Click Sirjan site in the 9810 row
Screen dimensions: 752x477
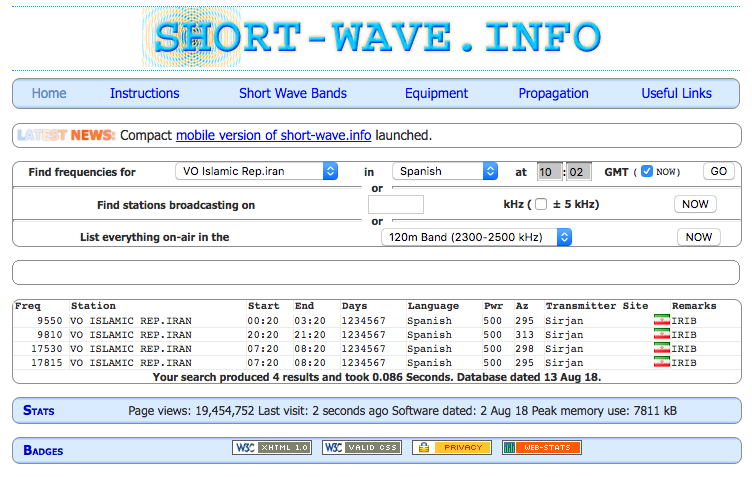tap(564, 335)
